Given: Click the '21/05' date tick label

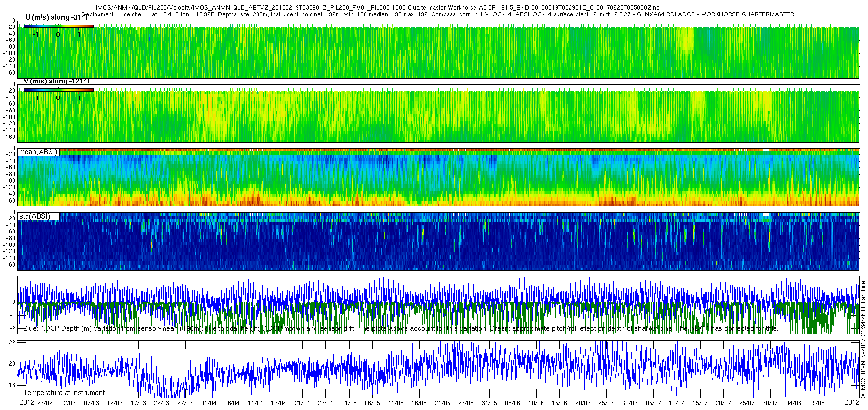Looking at the screenshot, I should point(443,403).
